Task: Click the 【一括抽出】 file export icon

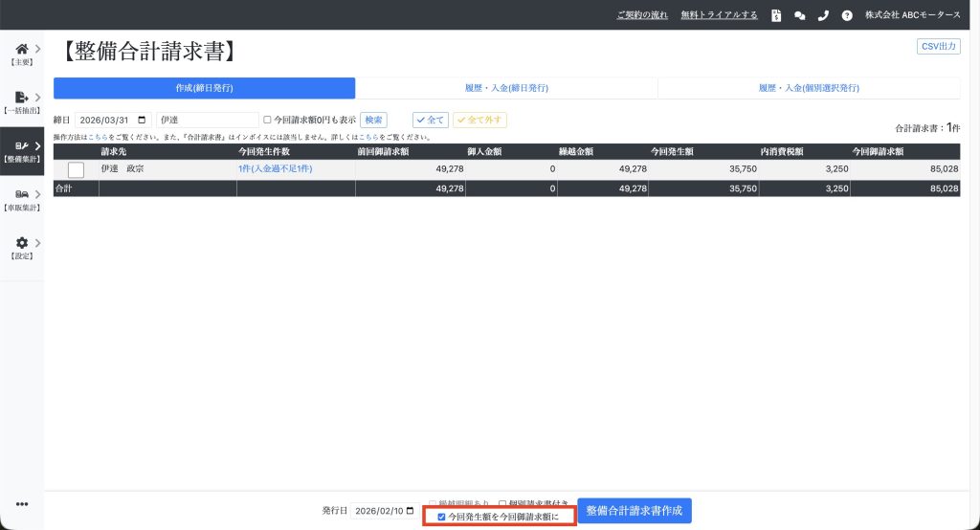Action: click(x=21, y=98)
